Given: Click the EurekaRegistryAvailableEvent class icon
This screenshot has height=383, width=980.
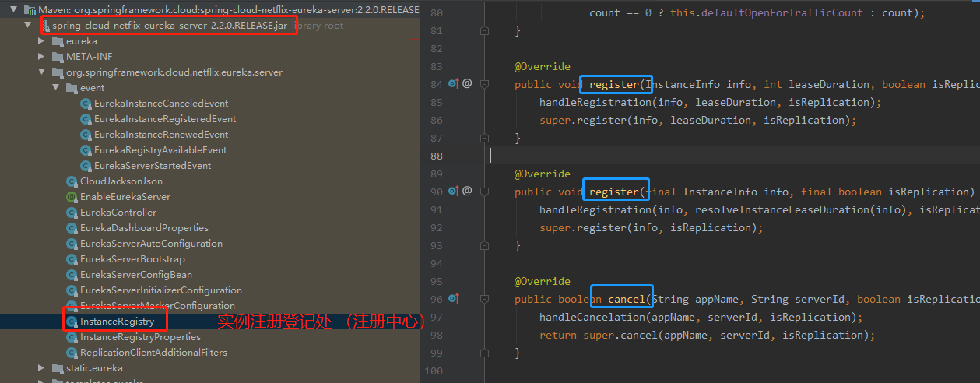Looking at the screenshot, I should click(86, 150).
